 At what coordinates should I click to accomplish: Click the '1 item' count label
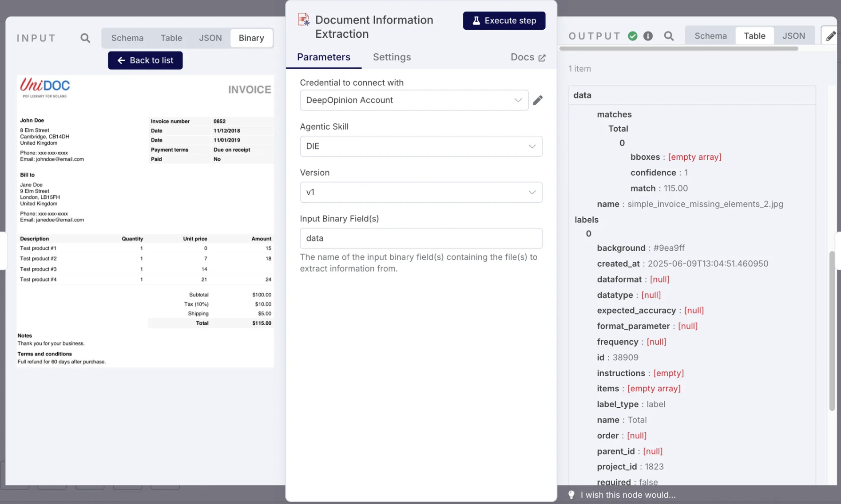pos(579,69)
